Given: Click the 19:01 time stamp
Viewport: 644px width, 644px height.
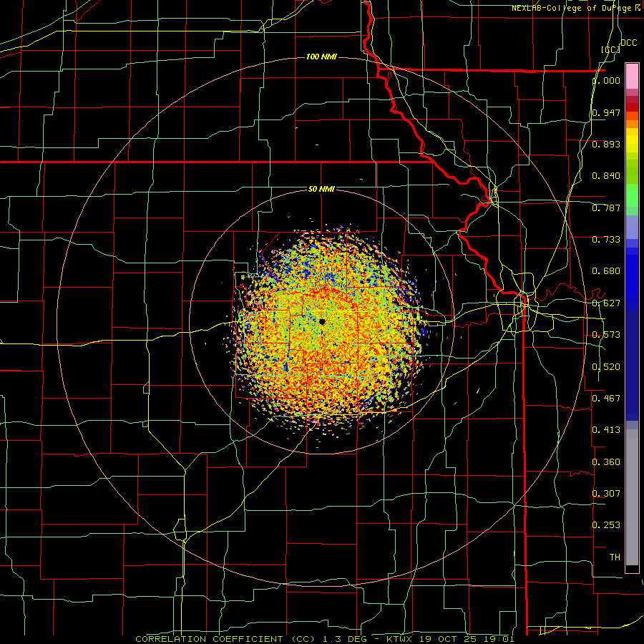Looking at the screenshot, I should coord(497,639).
